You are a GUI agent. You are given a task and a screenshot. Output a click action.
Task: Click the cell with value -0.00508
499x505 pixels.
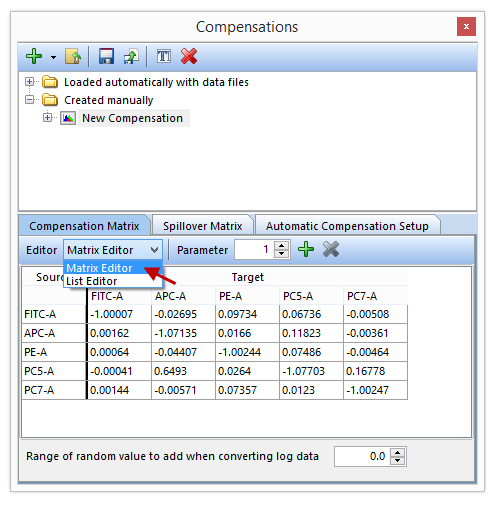click(x=375, y=314)
